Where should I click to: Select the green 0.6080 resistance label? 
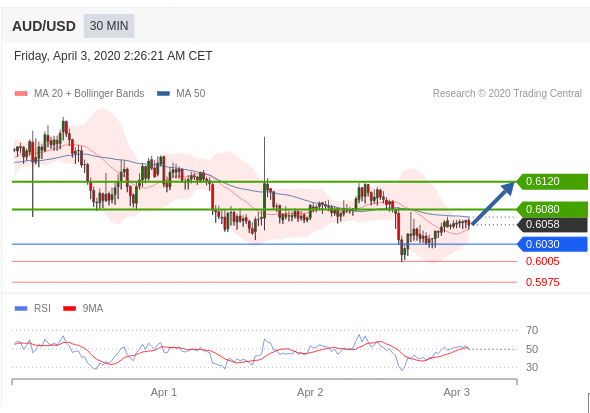point(552,209)
